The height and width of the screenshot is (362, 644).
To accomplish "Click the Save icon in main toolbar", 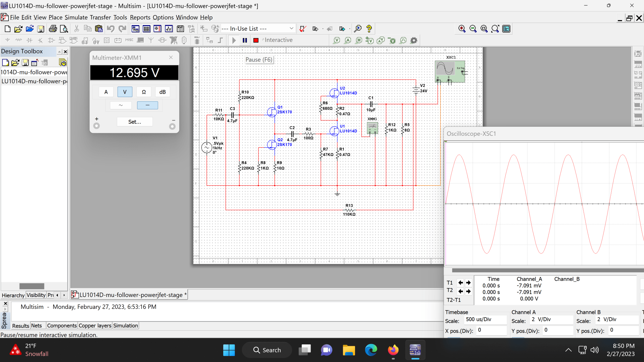I will pyautogui.click(x=41, y=29).
